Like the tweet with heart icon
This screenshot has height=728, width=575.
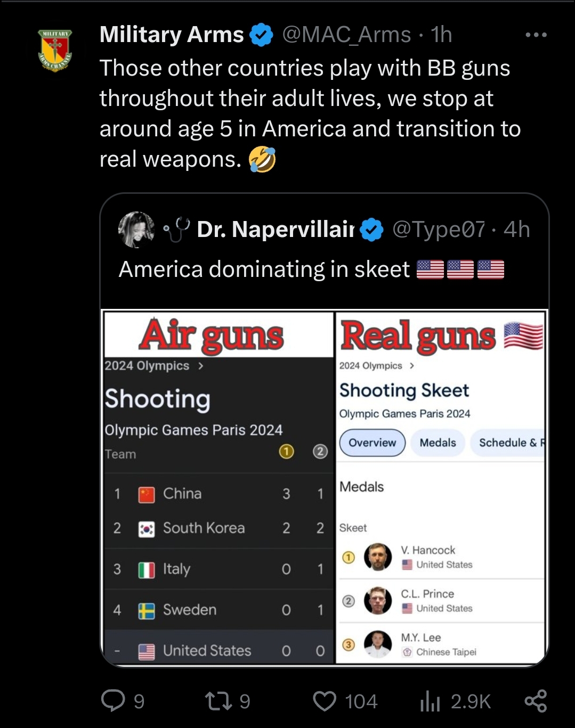[x=325, y=701]
